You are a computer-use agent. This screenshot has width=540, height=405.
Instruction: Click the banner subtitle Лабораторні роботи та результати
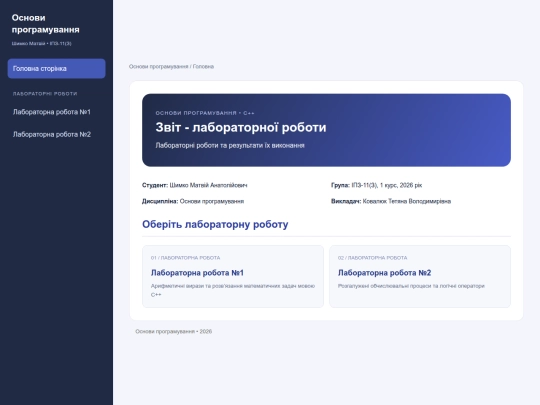[x=230, y=145]
